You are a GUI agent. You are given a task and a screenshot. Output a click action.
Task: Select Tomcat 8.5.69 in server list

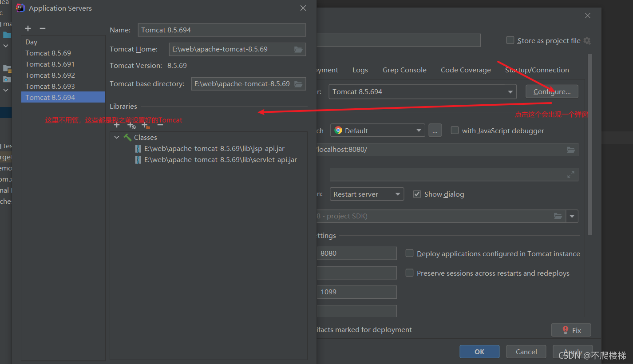tap(63, 53)
